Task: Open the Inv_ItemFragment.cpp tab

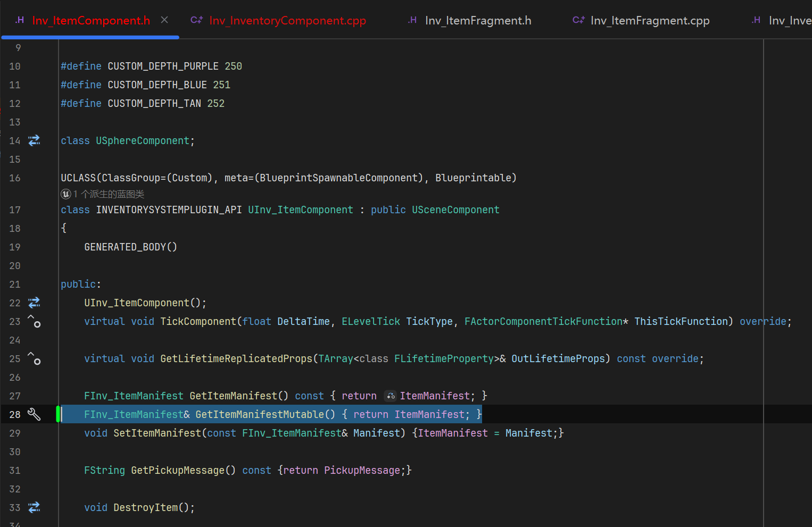Action: click(x=650, y=21)
